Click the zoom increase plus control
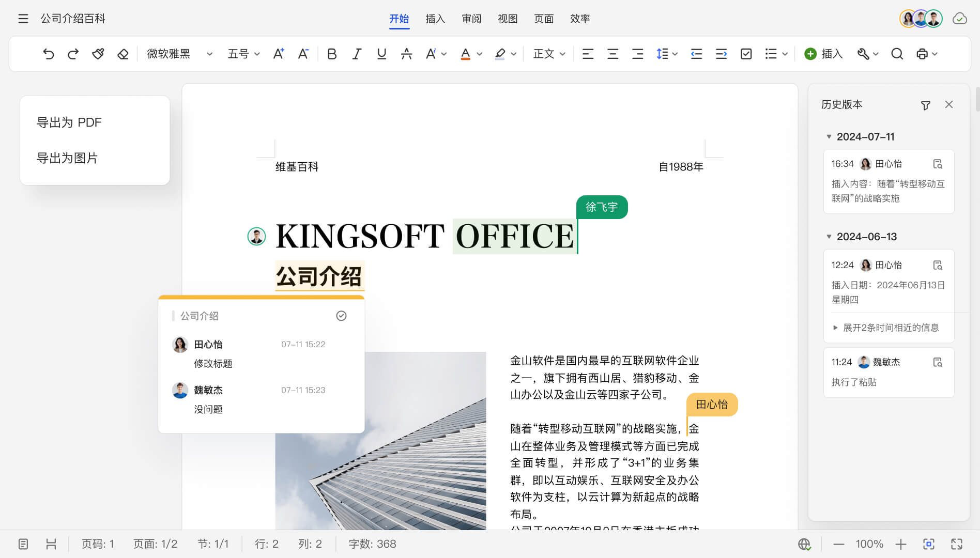The image size is (980, 558). 901,544
